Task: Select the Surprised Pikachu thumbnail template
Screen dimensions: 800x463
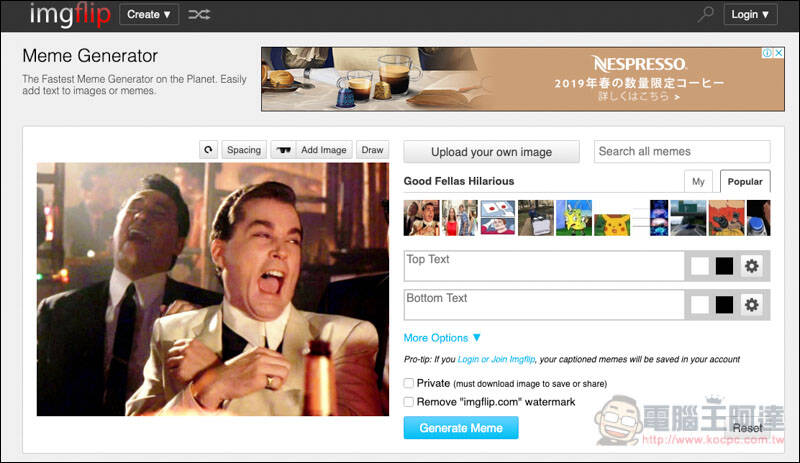Action: 612,225
